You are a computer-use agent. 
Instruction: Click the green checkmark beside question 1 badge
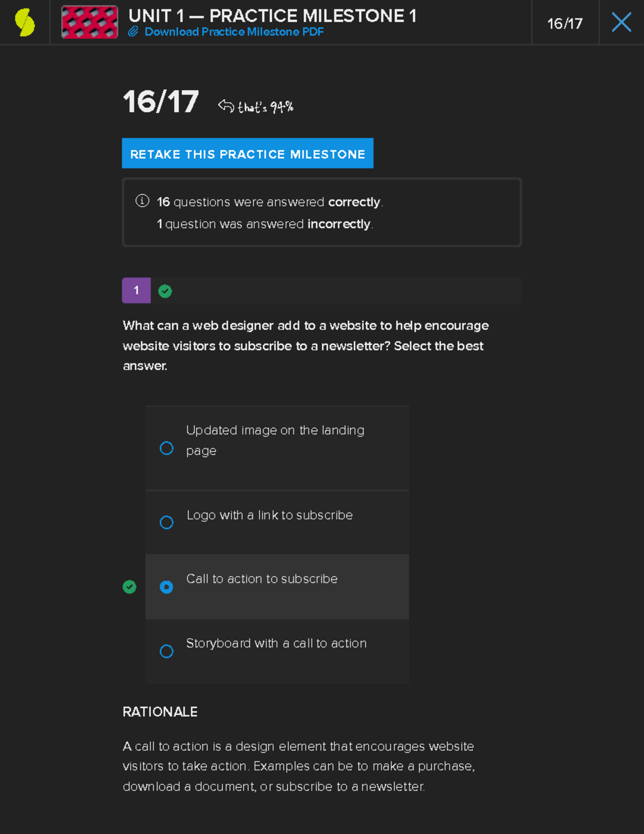pyautogui.click(x=165, y=291)
